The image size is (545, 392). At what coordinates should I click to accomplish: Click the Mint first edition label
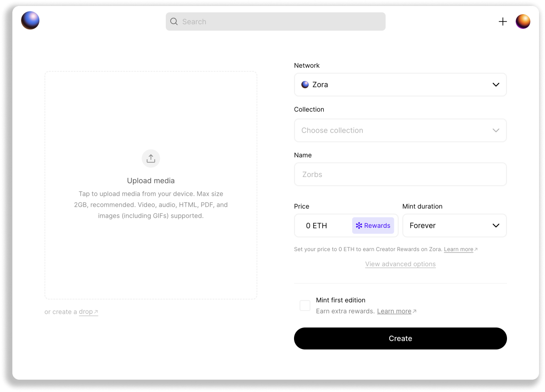tap(341, 300)
